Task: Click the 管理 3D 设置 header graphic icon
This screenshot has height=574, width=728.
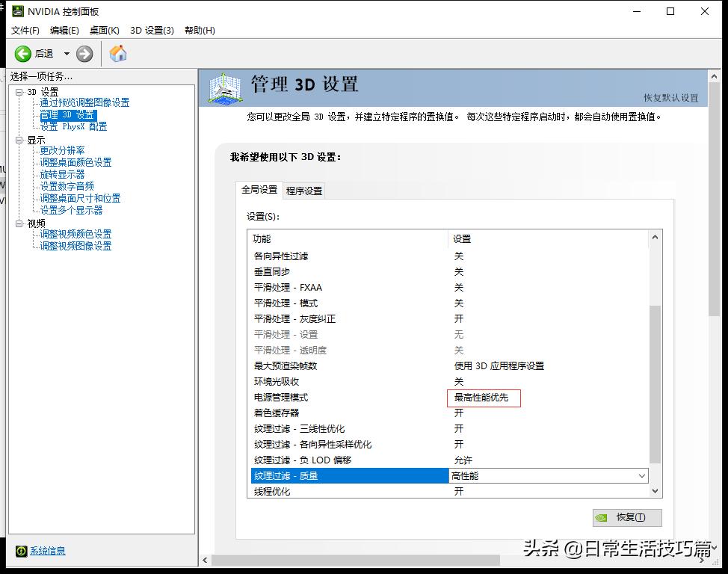Action: click(223, 87)
